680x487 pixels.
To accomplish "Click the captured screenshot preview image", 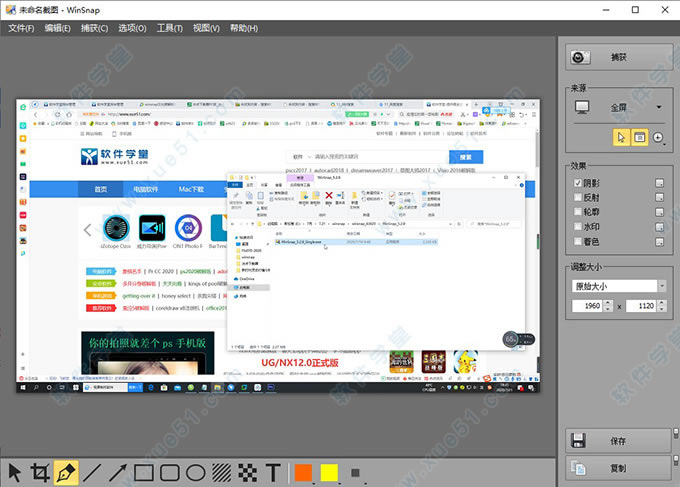I will 278,246.
